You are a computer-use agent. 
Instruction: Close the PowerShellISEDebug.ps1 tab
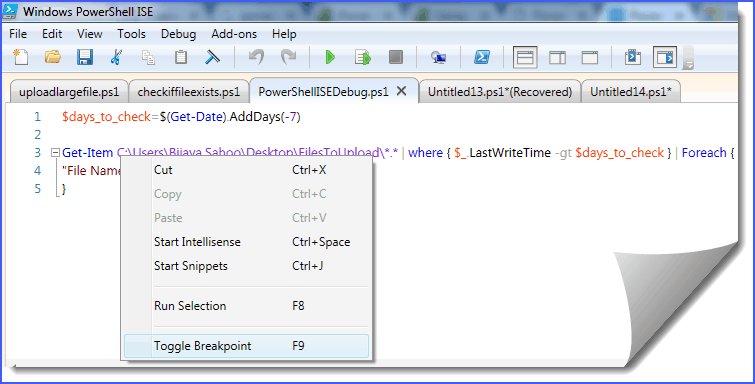[401, 91]
